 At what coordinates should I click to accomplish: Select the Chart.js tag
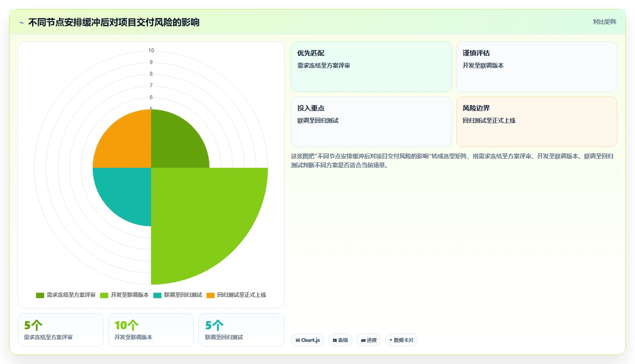coord(308,340)
